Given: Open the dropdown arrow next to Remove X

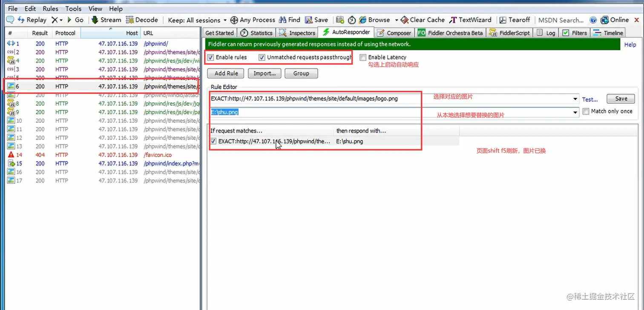Looking at the screenshot, I should pyautogui.click(x=61, y=20).
